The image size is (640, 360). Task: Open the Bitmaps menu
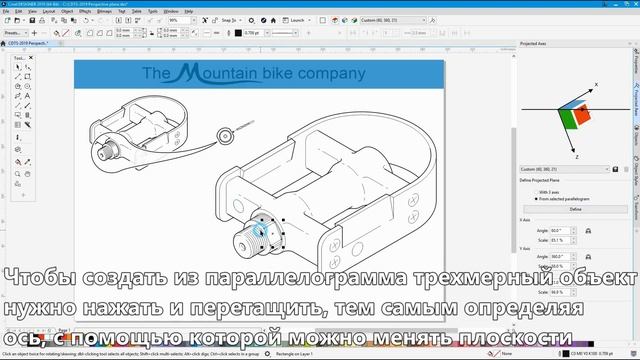(104, 11)
